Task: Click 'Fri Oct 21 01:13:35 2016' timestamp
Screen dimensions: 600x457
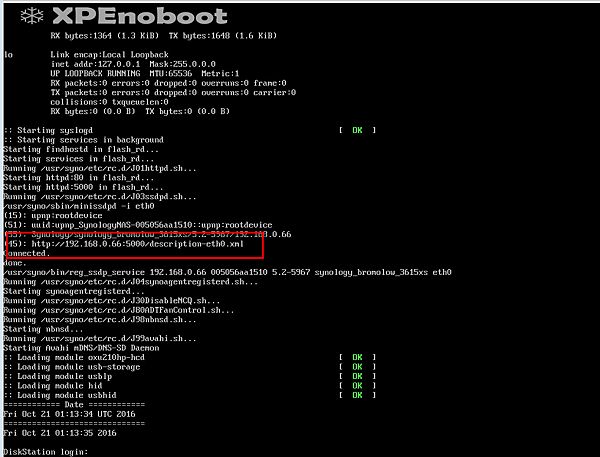Action: coord(60,433)
